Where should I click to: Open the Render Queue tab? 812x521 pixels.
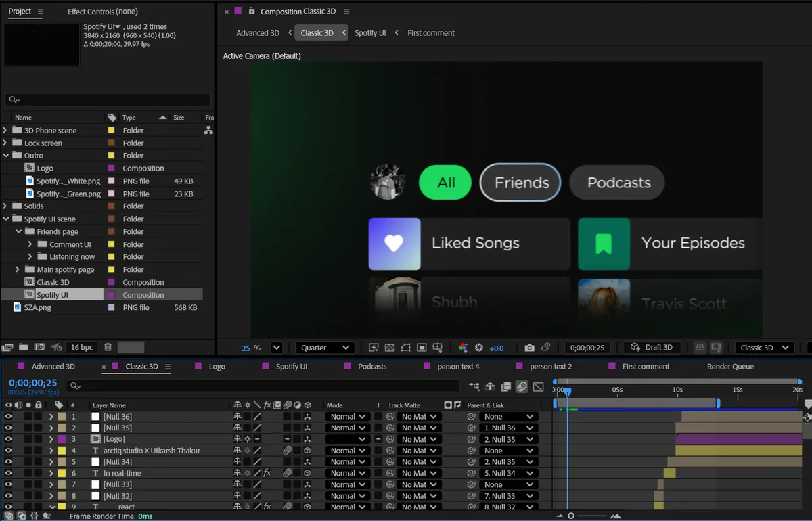pyautogui.click(x=730, y=366)
